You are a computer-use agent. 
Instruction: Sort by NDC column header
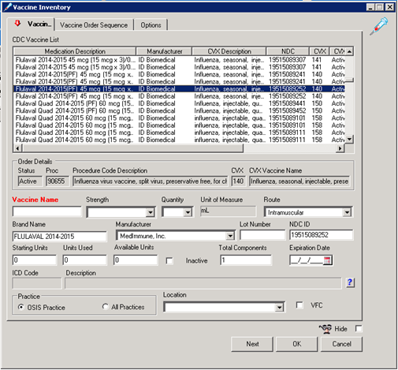(x=288, y=51)
